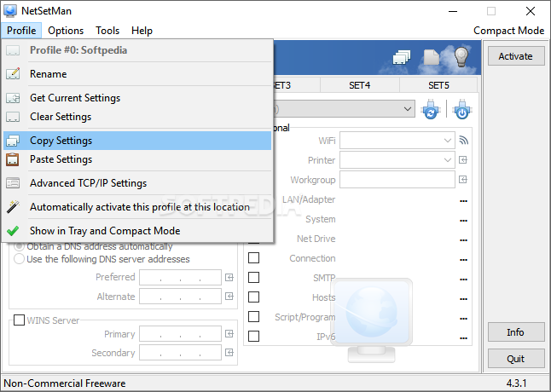Screen dimensions: 551x392
Task: Click the get-current icon beside Preferred DNS
Action: tap(229, 278)
